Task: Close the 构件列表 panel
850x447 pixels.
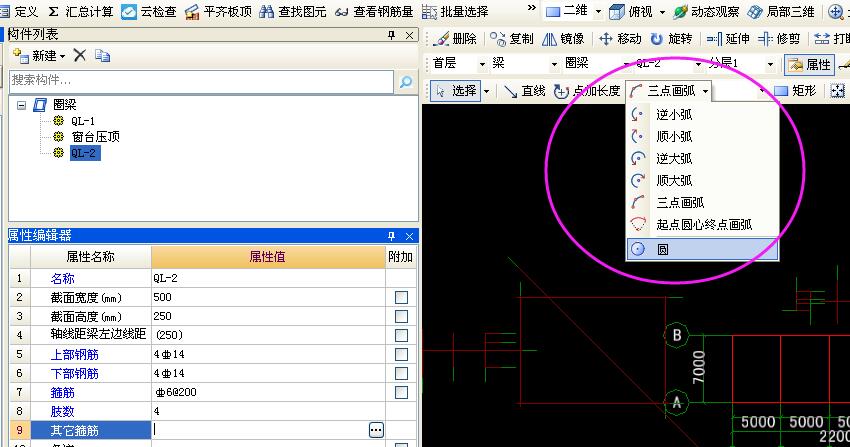Action: click(410, 35)
